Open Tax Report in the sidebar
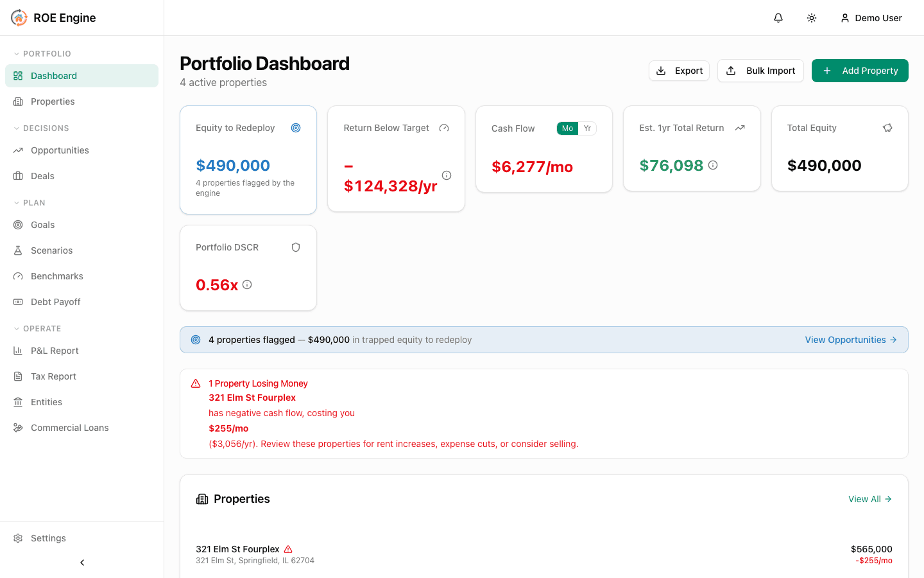This screenshot has width=924, height=578. coord(81,376)
